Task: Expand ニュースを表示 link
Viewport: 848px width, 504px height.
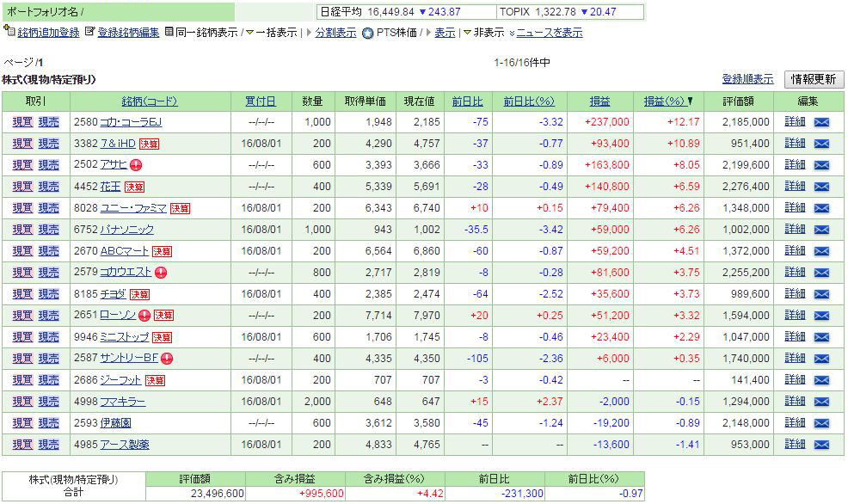Action: (550, 33)
